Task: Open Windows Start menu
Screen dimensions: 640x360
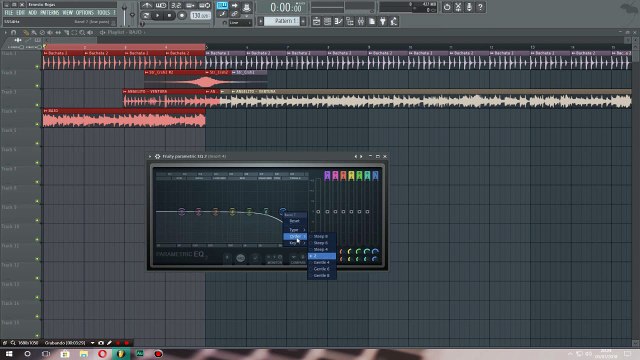Action: (x=9, y=354)
